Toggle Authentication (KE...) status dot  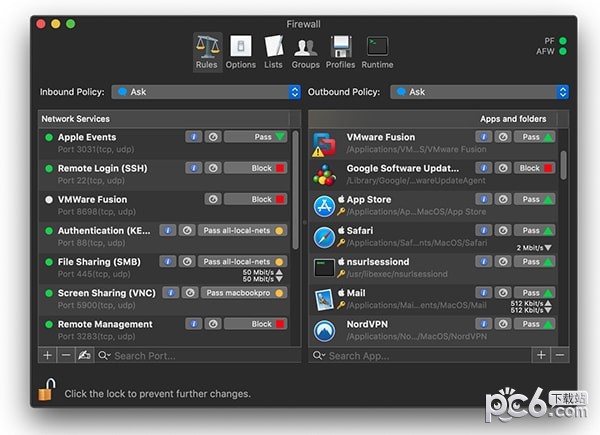[49, 231]
